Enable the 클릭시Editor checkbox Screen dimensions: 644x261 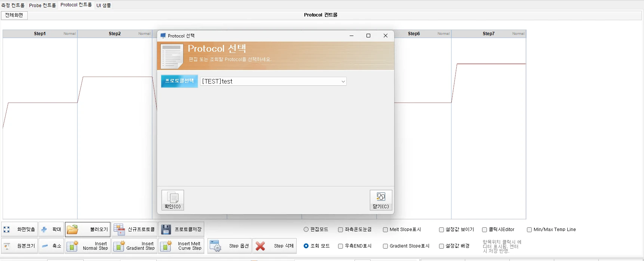click(484, 230)
